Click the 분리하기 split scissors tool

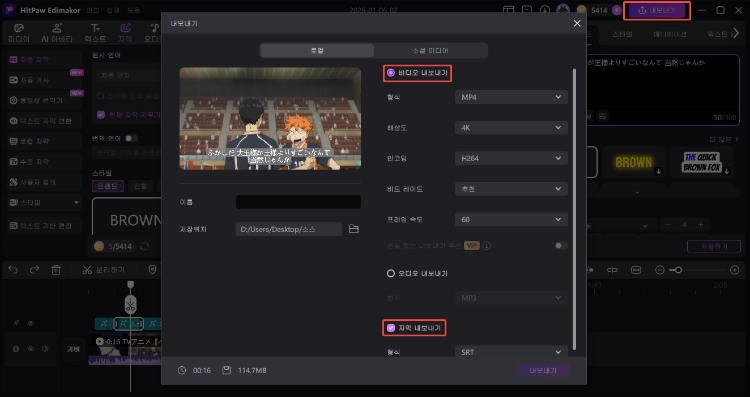[103, 270]
